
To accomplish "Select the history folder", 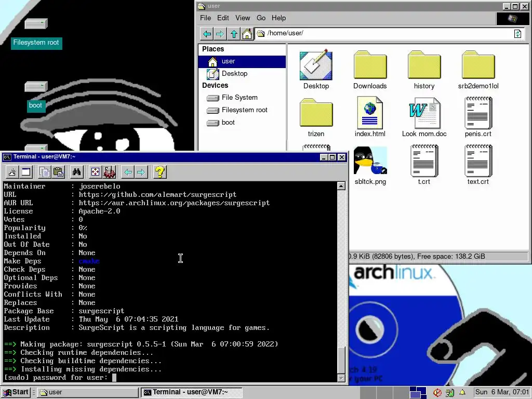I will click(424, 70).
